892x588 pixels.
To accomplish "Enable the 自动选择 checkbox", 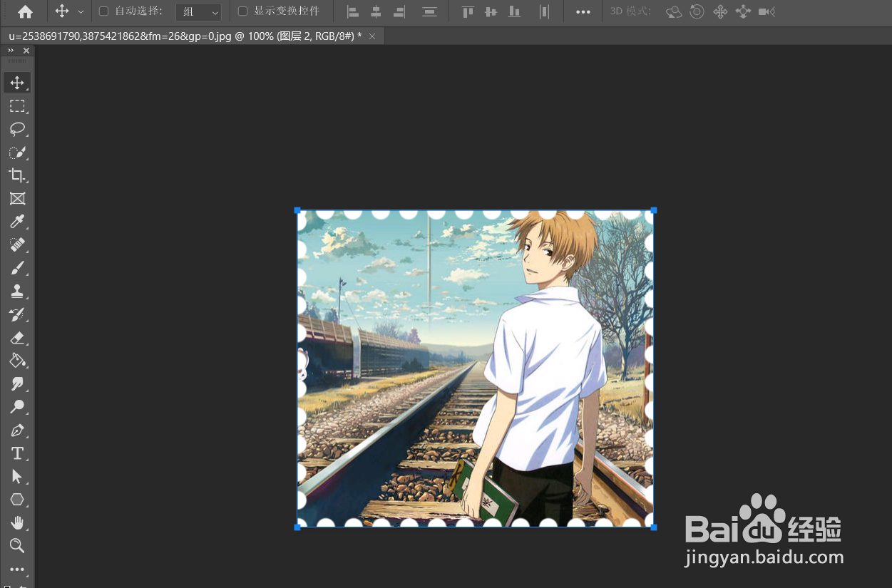I will [x=103, y=11].
